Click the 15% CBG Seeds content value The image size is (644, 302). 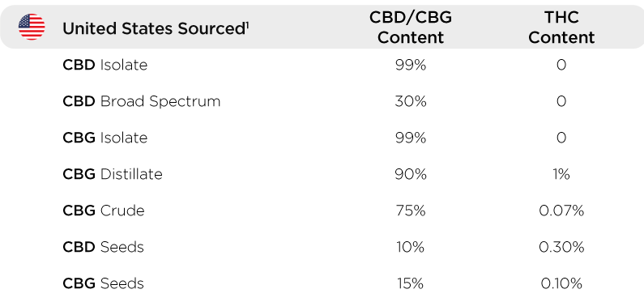click(x=411, y=283)
